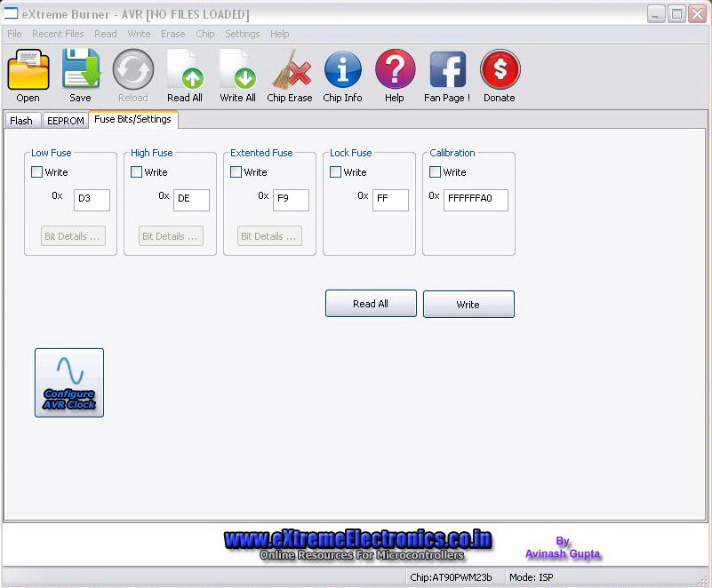Viewport: 712px width, 588px height.
Task: Close the eXtreme Burner window
Action: [x=697, y=14]
